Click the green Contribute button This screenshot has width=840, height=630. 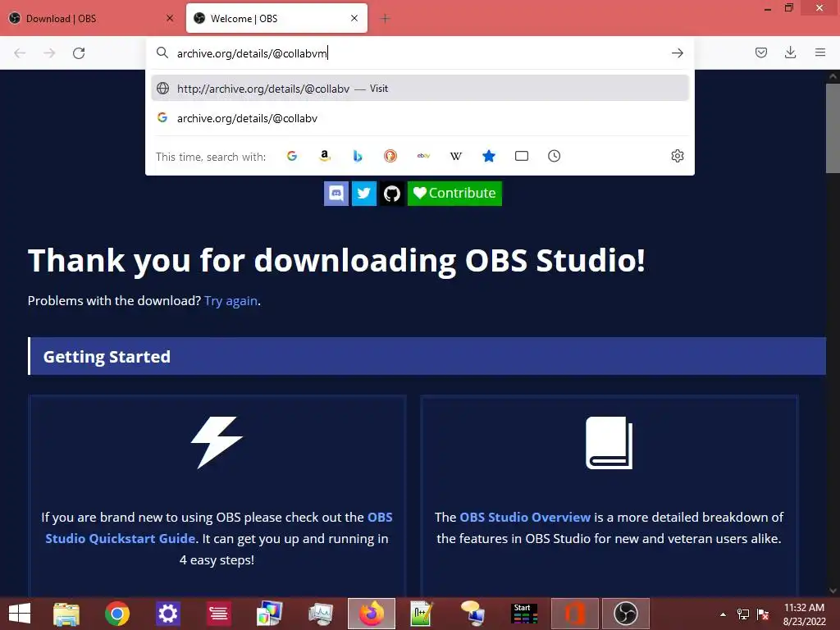pos(454,194)
